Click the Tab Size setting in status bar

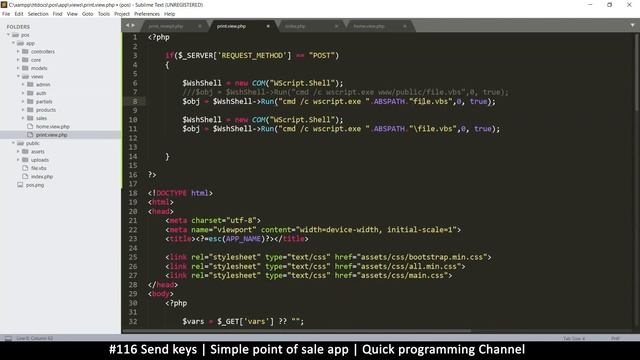(574, 338)
